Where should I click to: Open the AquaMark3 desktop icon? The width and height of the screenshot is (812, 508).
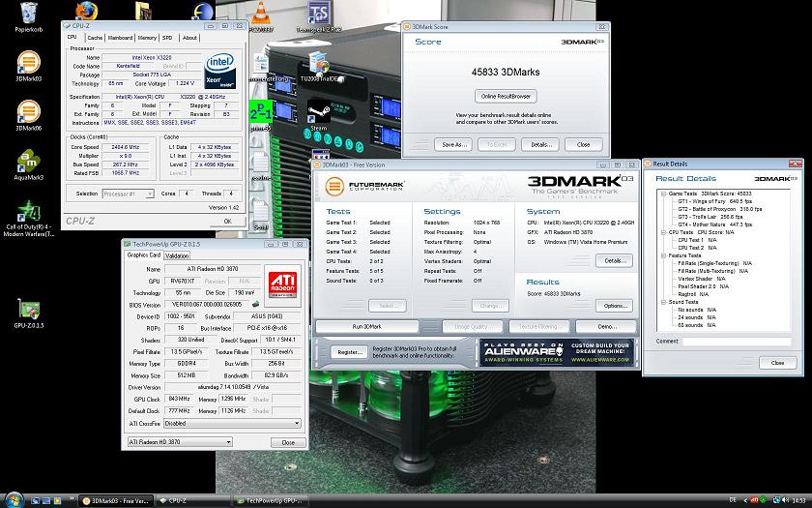click(x=28, y=164)
